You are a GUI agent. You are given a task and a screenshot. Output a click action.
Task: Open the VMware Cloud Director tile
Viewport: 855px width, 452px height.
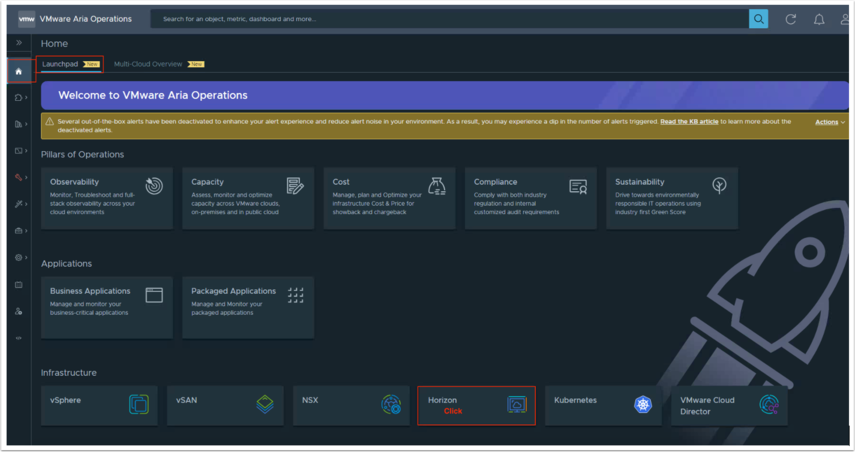(x=728, y=405)
